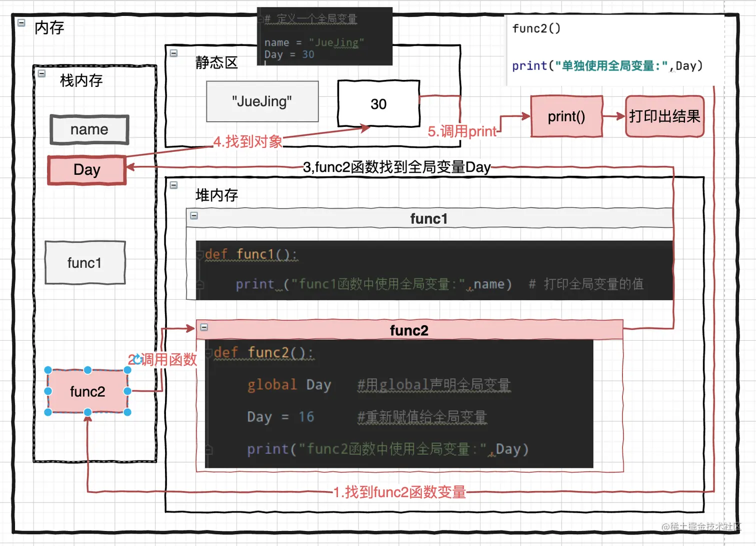Viewport: 756px width, 546px height.
Task: Click the 5.调用print edge label
Action: point(462,131)
